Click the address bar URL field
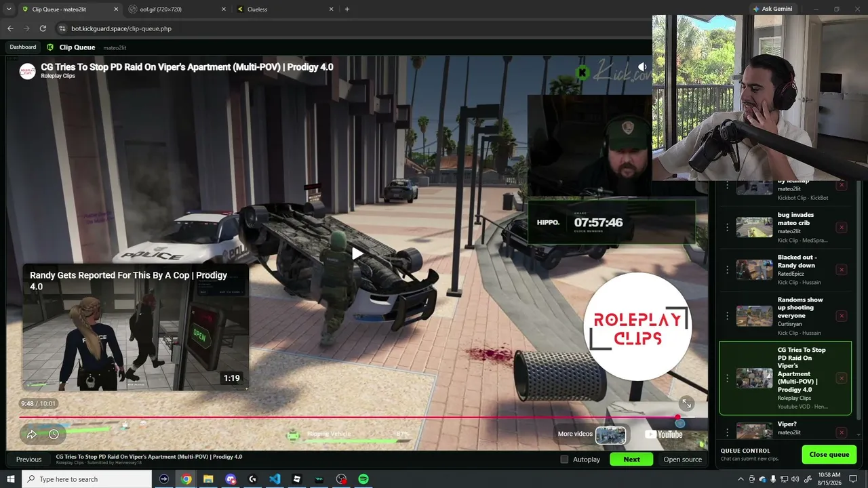Viewport: 868px width, 488px height. pyautogui.click(x=353, y=28)
